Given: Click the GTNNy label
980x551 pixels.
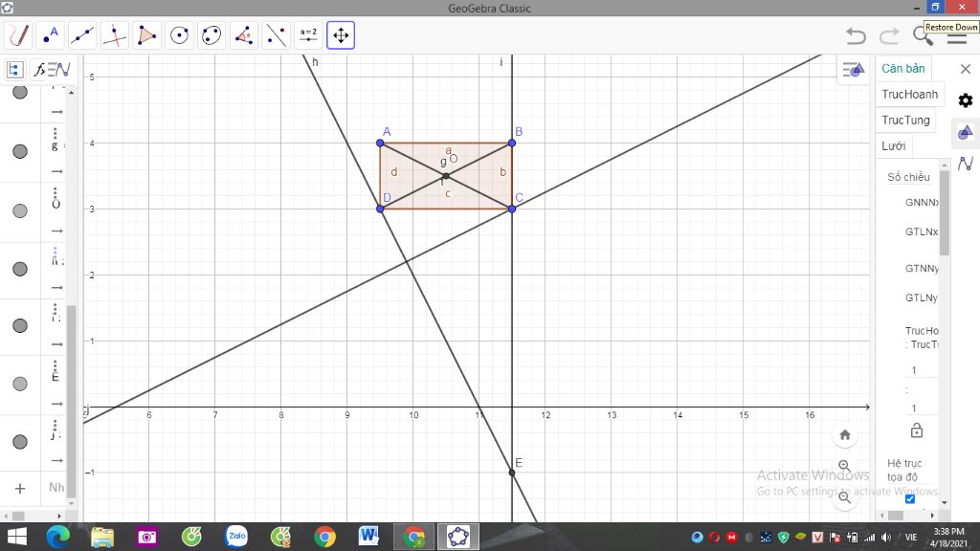Looking at the screenshot, I should tap(922, 269).
